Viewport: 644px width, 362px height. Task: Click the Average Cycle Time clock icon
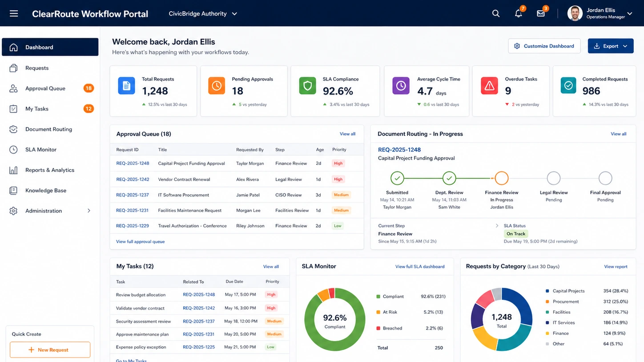(x=401, y=86)
